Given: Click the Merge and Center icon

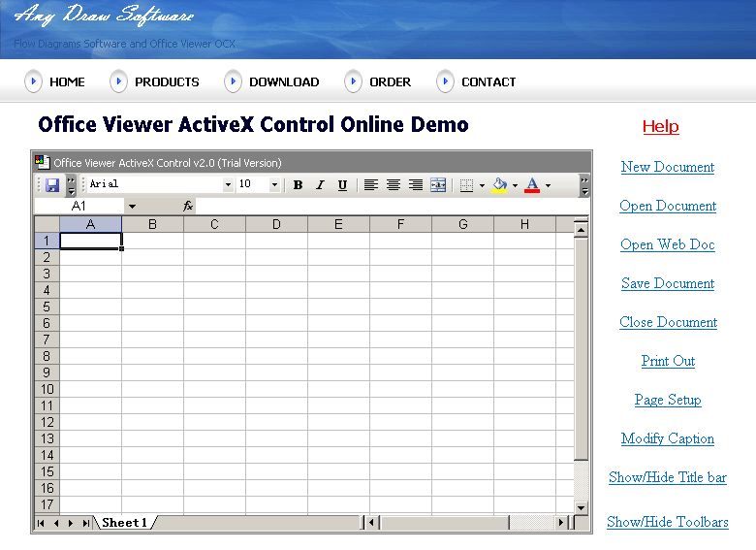Looking at the screenshot, I should (x=438, y=185).
